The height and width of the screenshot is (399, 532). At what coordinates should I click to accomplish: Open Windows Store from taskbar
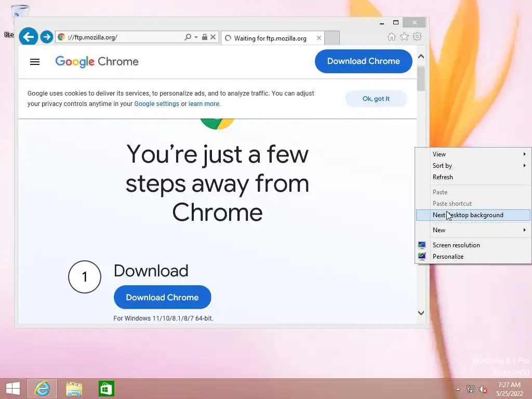point(106,389)
